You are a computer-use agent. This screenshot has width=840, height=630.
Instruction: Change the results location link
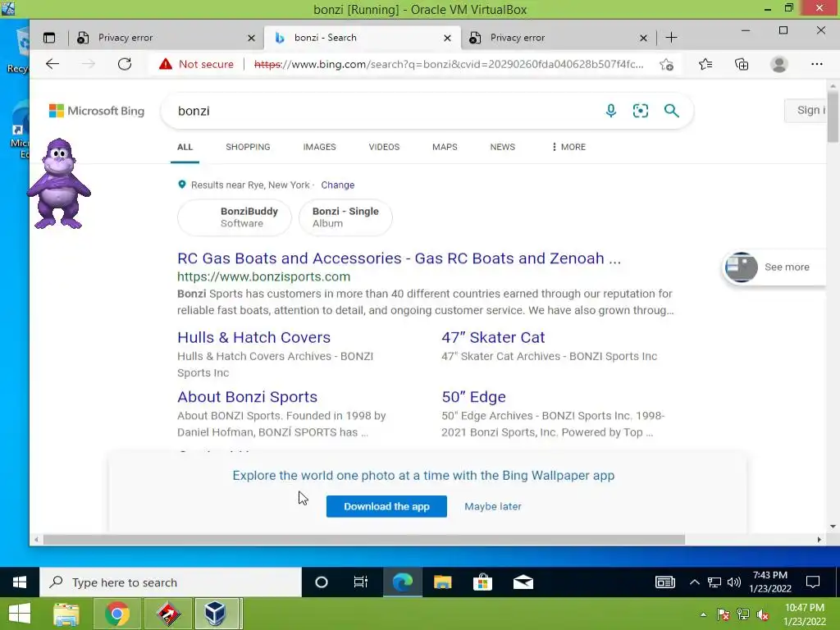[x=337, y=185]
